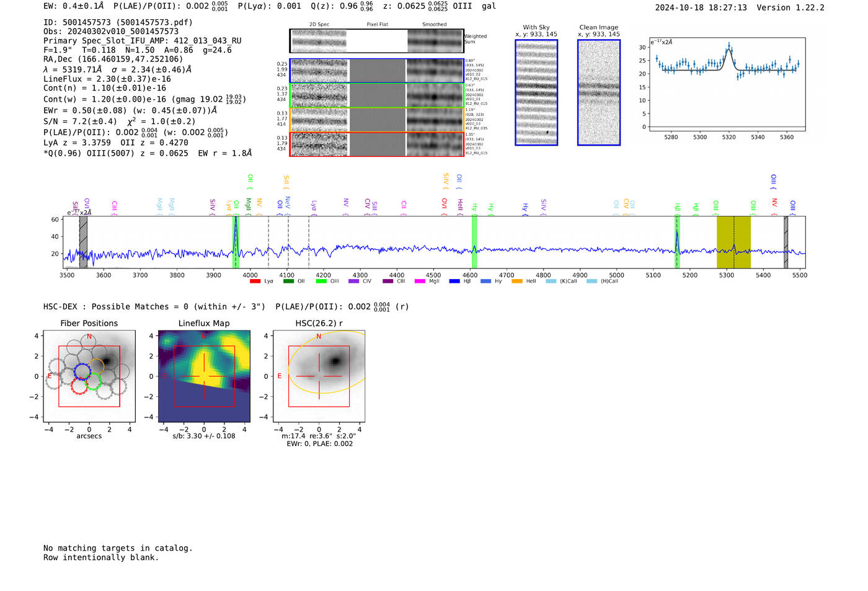Click the purple CIV legend swatch
Image resolution: width=868 pixels, height=591 pixels.
353,282
